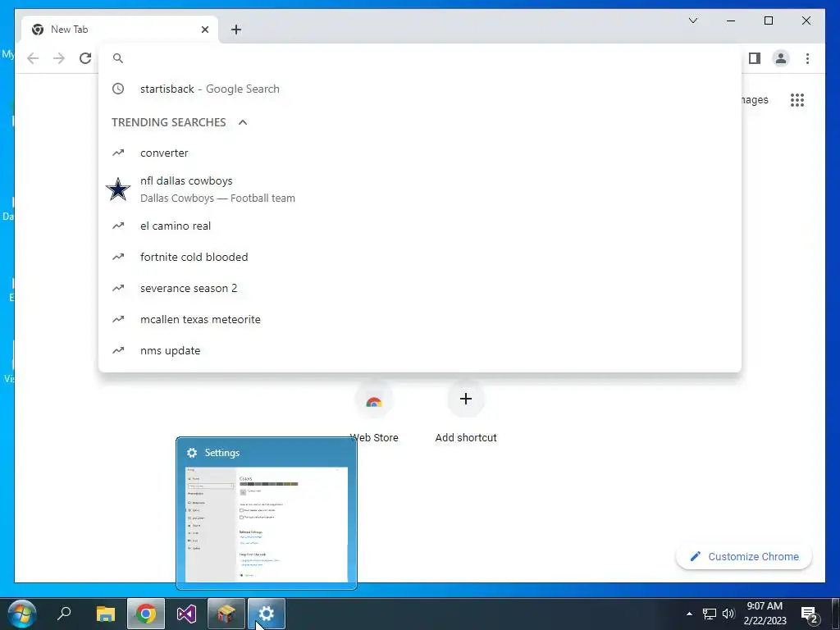Click the Settings title in taskbar preview
Image resolution: width=840 pixels, height=630 pixels.
point(221,453)
